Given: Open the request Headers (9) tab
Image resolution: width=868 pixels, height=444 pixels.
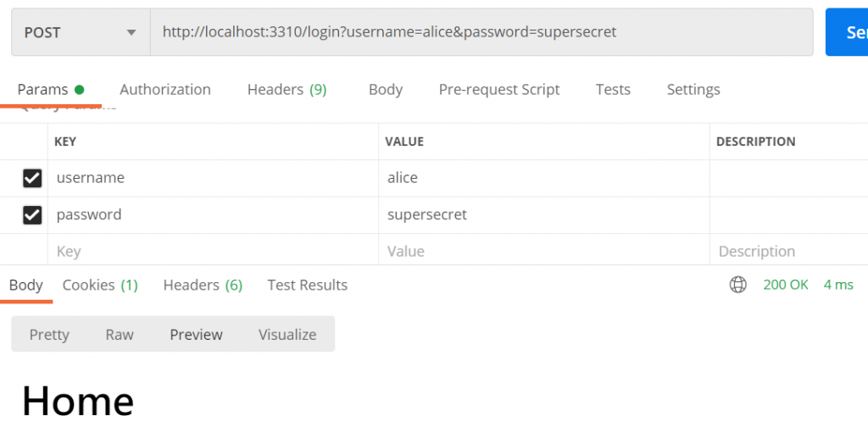Looking at the screenshot, I should (287, 90).
